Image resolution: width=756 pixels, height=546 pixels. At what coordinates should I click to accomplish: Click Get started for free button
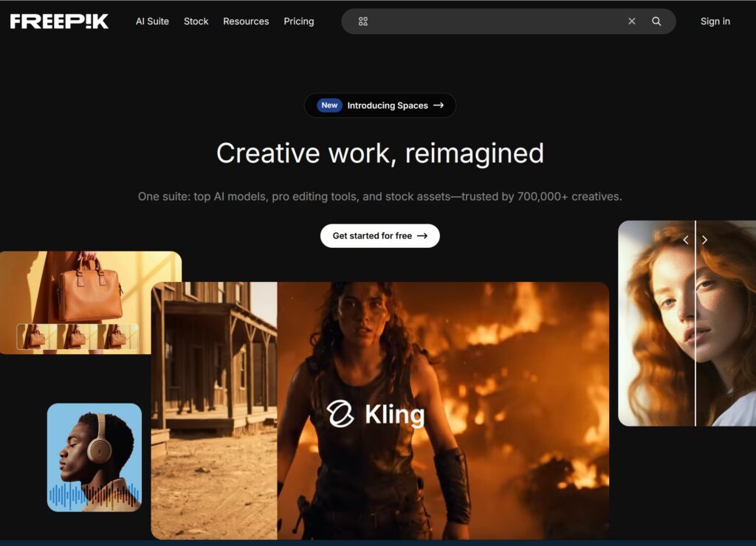click(x=379, y=236)
